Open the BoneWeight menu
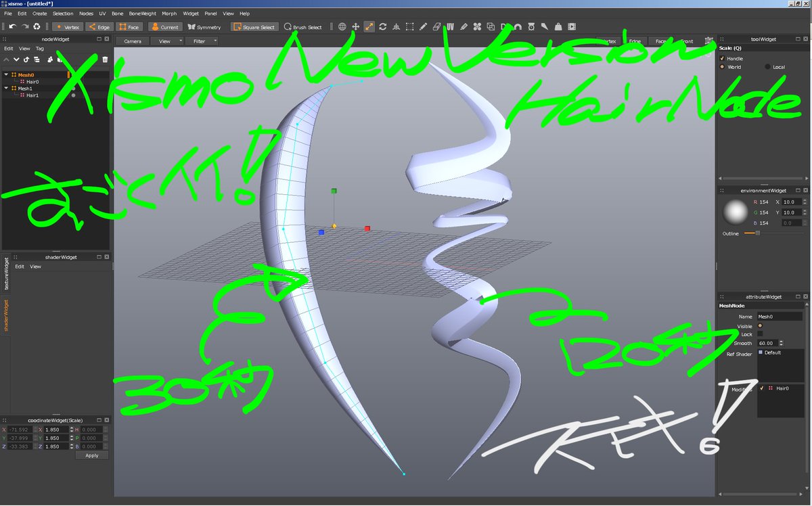Viewport: 812px width, 506px height. click(x=143, y=14)
